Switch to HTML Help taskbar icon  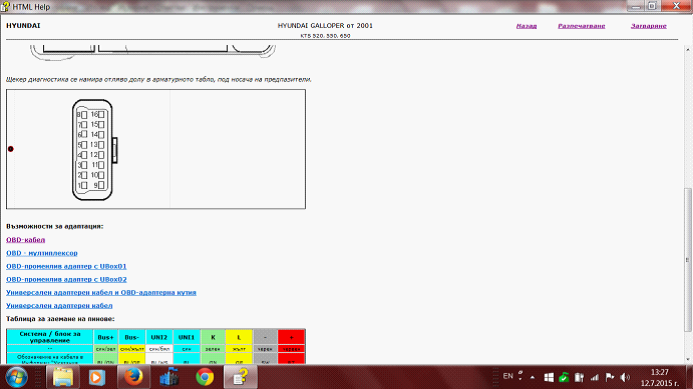(x=240, y=377)
